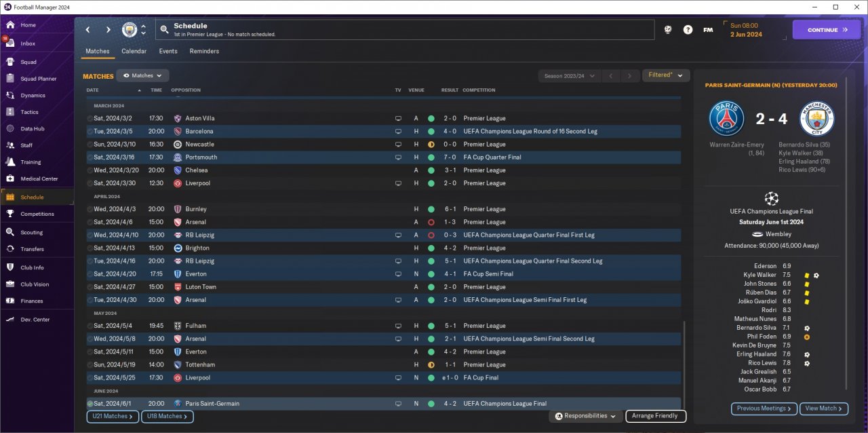Toggle the marker on the Brighton row
Screen dimensions: 868x433
pyautogui.click(x=90, y=248)
